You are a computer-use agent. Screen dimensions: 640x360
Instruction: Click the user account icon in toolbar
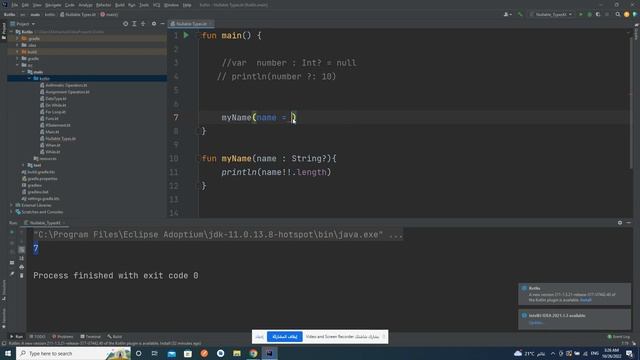pos(507,14)
